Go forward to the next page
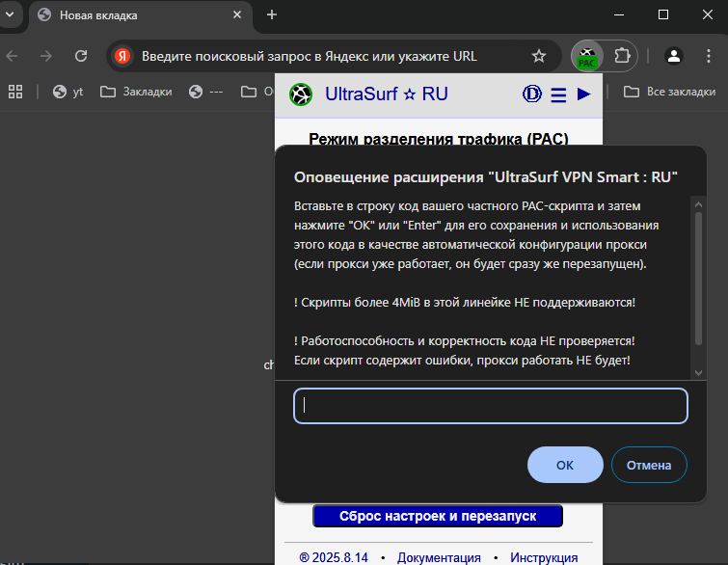 coord(46,56)
